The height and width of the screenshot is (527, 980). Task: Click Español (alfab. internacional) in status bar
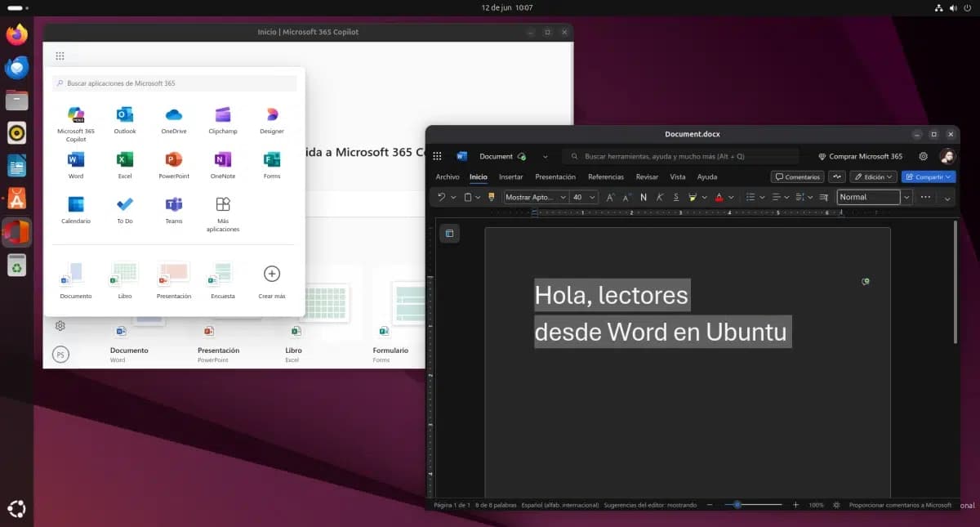tap(560, 505)
